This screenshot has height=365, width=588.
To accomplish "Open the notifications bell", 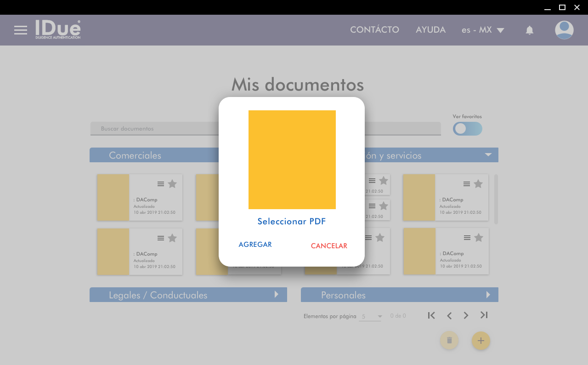I will (x=530, y=30).
